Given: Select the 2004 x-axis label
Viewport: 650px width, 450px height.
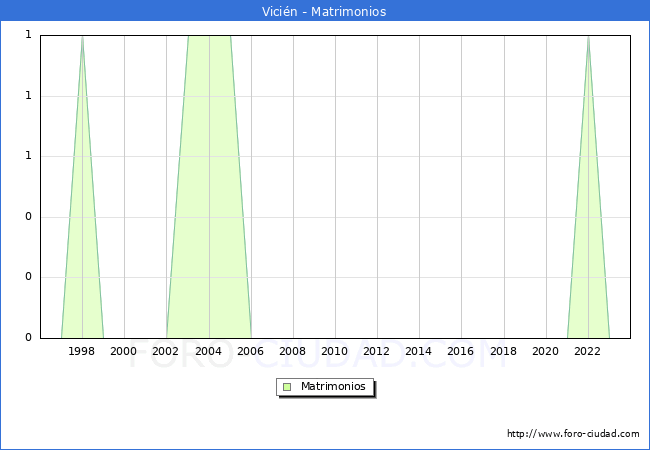Looking at the screenshot, I should [209, 351].
